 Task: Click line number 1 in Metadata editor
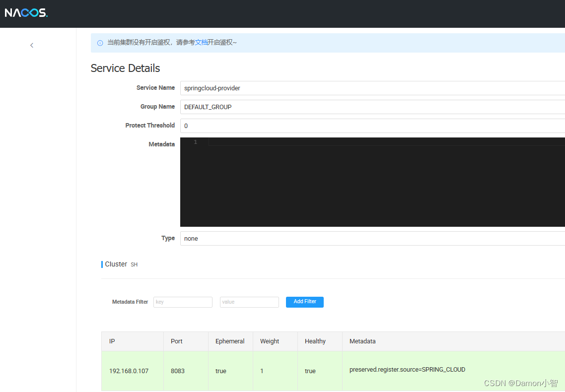point(195,142)
